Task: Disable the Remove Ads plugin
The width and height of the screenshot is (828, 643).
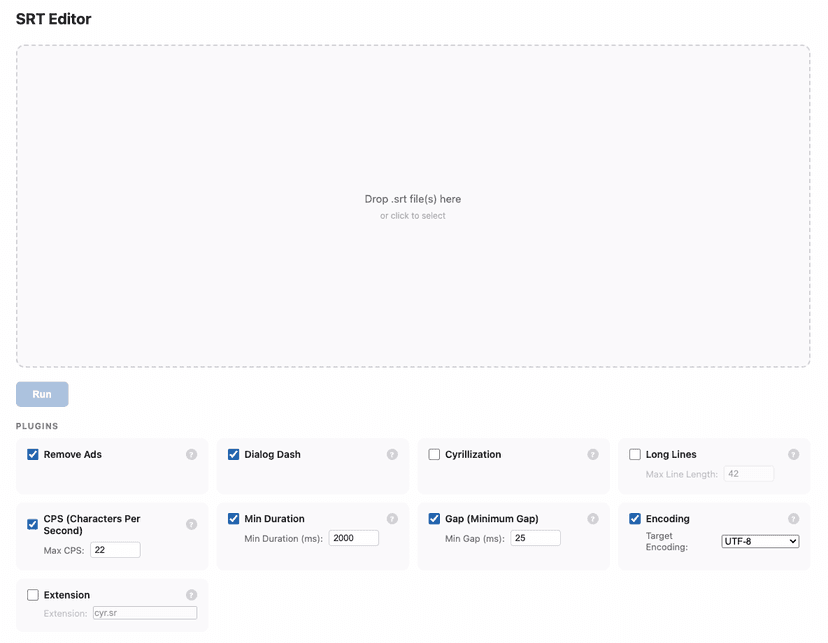Action: point(33,454)
